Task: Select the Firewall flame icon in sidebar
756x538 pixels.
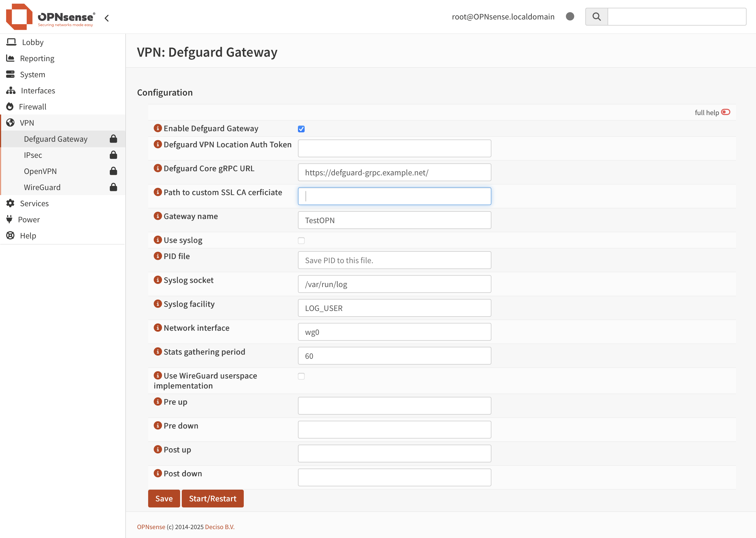Action: click(x=11, y=106)
